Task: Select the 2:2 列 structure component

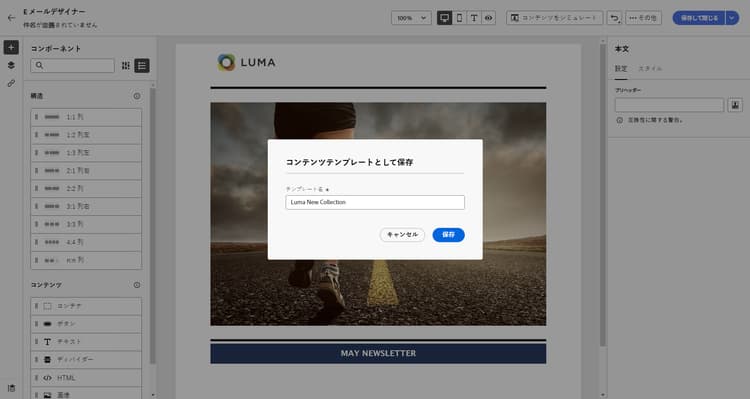Action: point(86,188)
